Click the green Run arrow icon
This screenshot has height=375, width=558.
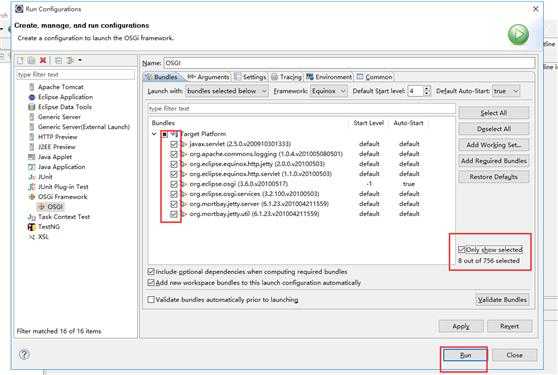tap(518, 35)
